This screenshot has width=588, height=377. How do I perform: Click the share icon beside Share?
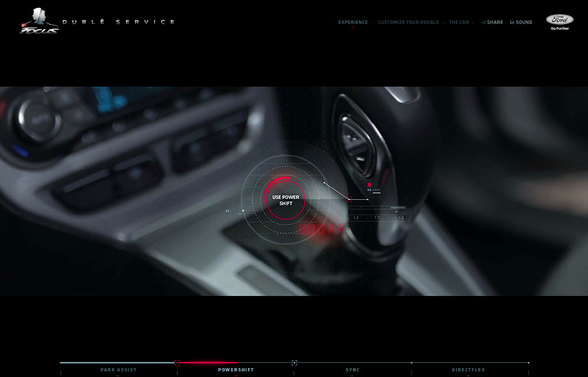tap(484, 22)
